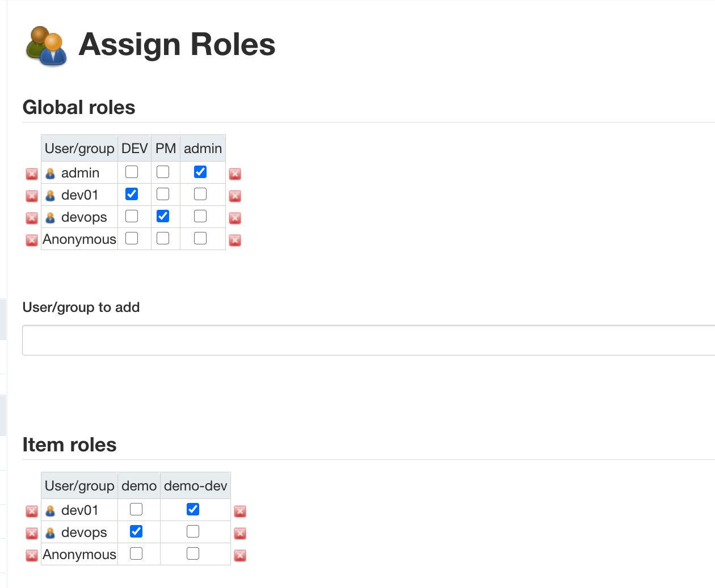This screenshot has width=715, height=588.
Task: Click the Assign Roles users icon
Action: pos(47,46)
